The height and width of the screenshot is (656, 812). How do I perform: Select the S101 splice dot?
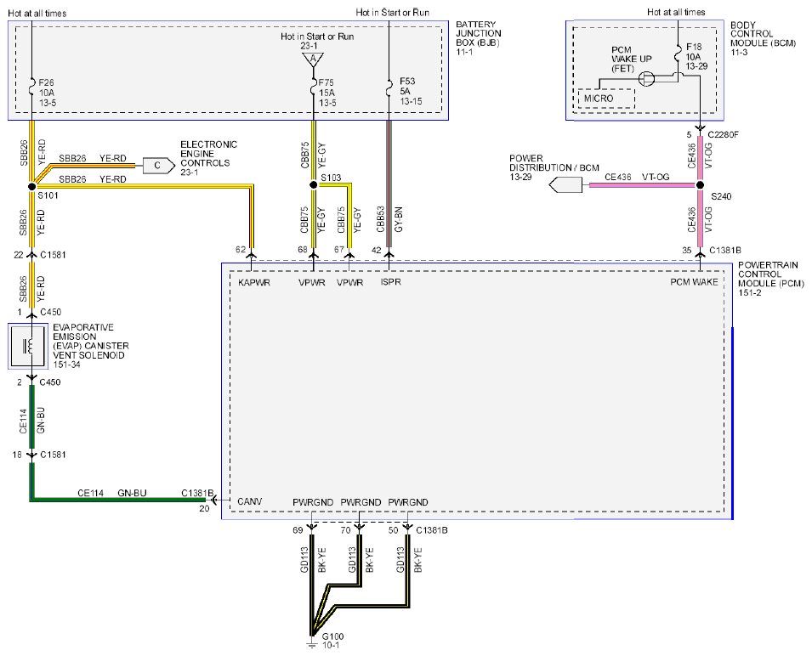point(31,186)
